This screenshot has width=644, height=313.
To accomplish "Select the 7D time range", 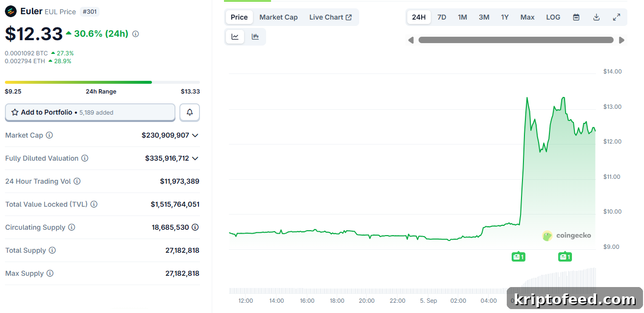I will pyautogui.click(x=442, y=17).
